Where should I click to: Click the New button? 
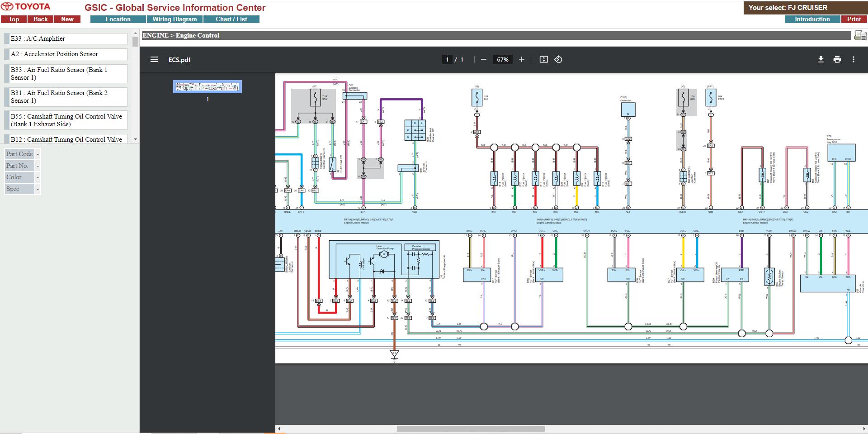67,19
